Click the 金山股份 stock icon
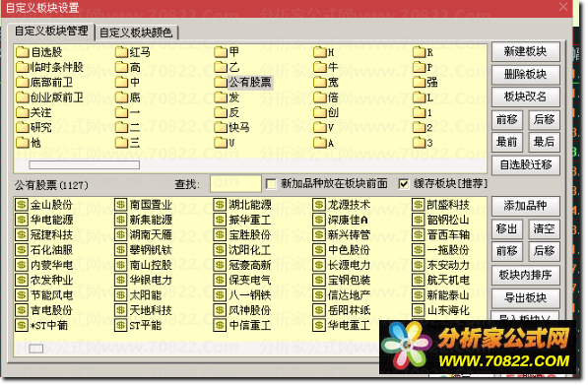The height and width of the screenshot is (385, 588). pyautogui.click(x=22, y=205)
